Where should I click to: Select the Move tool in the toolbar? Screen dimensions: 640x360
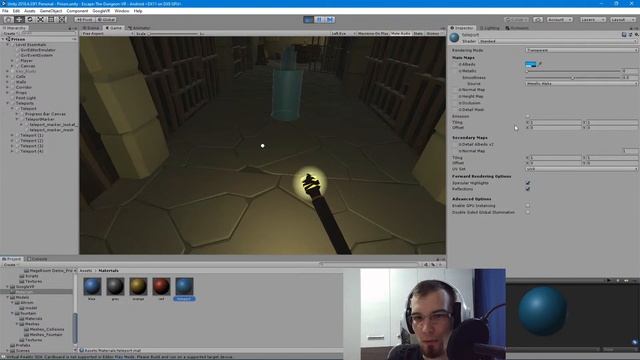(x=19, y=20)
